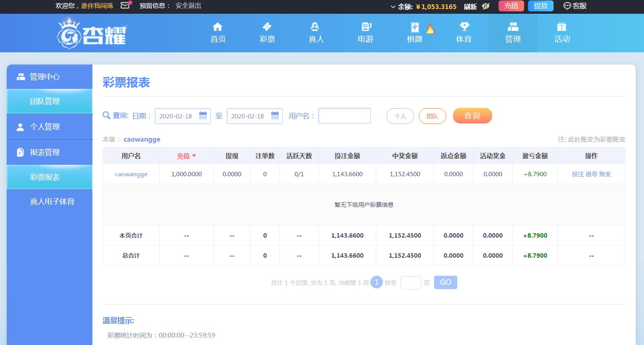Open 真人电子体育 report in sidebar
The height and width of the screenshot is (345, 644).
tap(52, 201)
